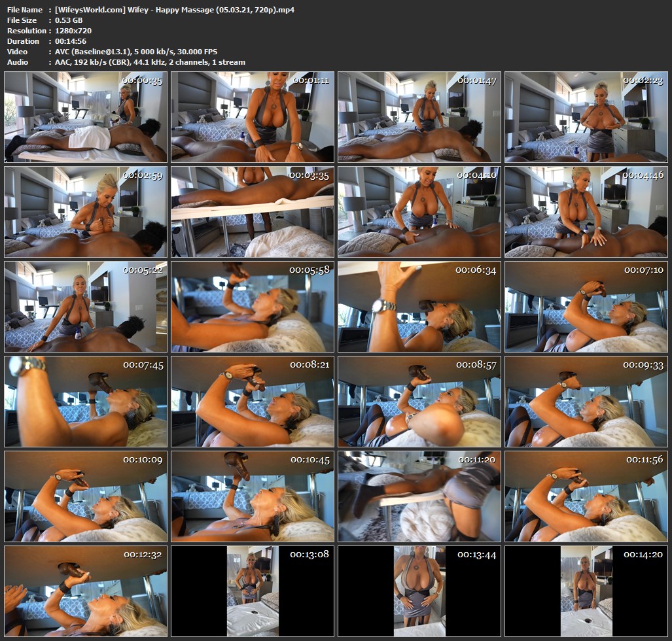
Task: Open the frame stamped 00:03:35
Action: coord(253,212)
